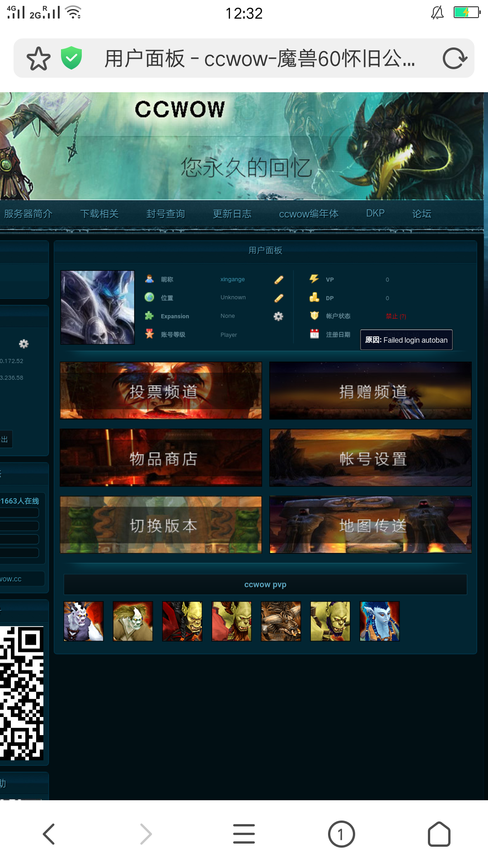Tap the Wi-Fi status icon
The width and height of the screenshot is (488, 868).
[73, 12]
